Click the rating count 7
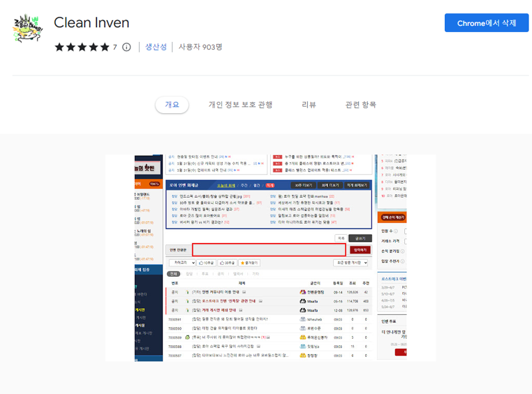 click(x=115, y=47)
